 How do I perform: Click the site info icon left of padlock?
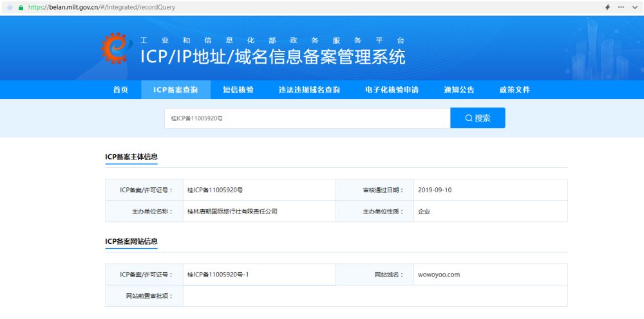[x=9, y=7]
